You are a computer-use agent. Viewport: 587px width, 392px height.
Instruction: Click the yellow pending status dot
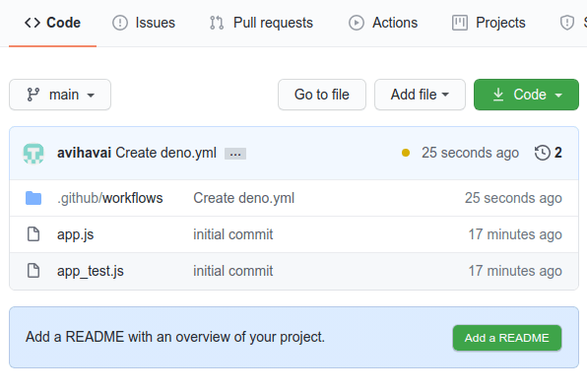pyautogui.click(x=406, y=153)
